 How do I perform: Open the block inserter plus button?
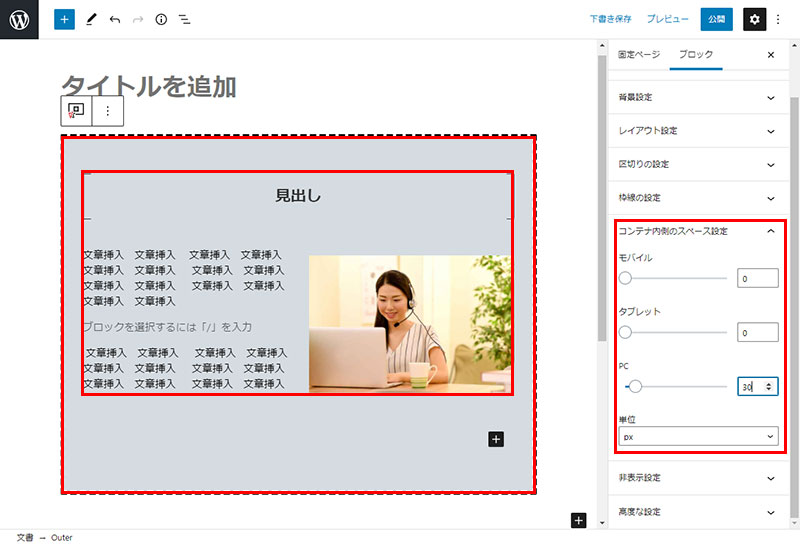(x=64, y=19)
